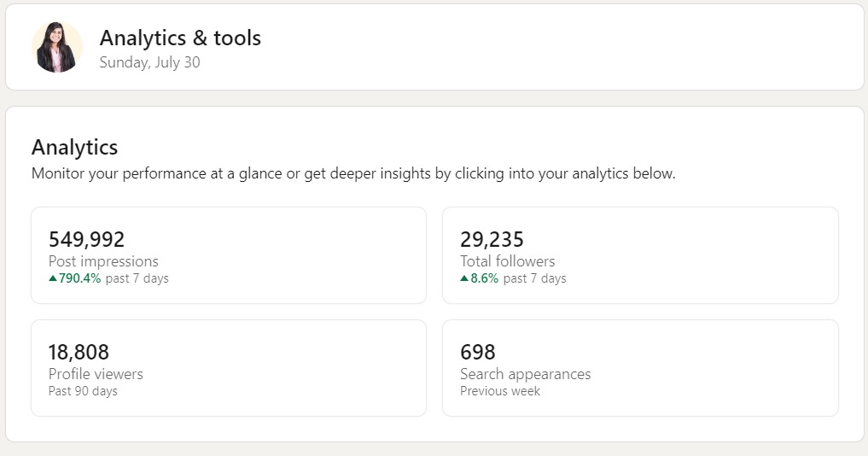Screen dimensions: 868x456
Task: Open the Total followers label
Action: [x=507, y=261]
